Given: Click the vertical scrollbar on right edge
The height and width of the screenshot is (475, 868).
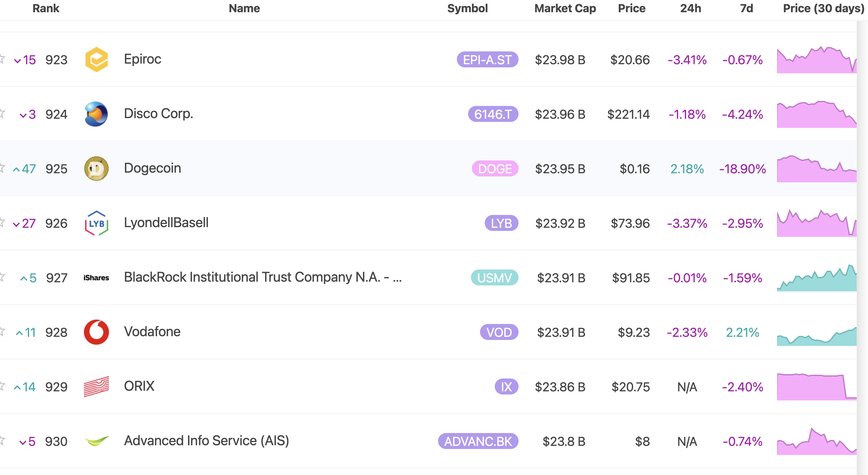Looking at the screenshot, I should (862, 248).
